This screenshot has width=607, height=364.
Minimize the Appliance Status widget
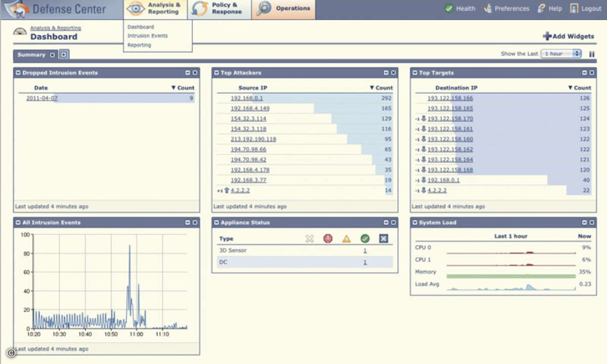(386, 222)
